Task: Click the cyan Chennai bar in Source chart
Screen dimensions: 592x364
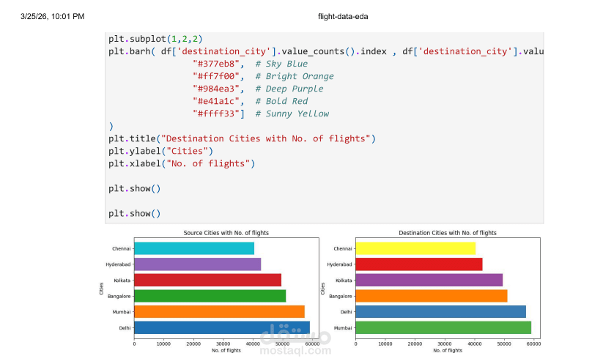Action: pos(194,248)
